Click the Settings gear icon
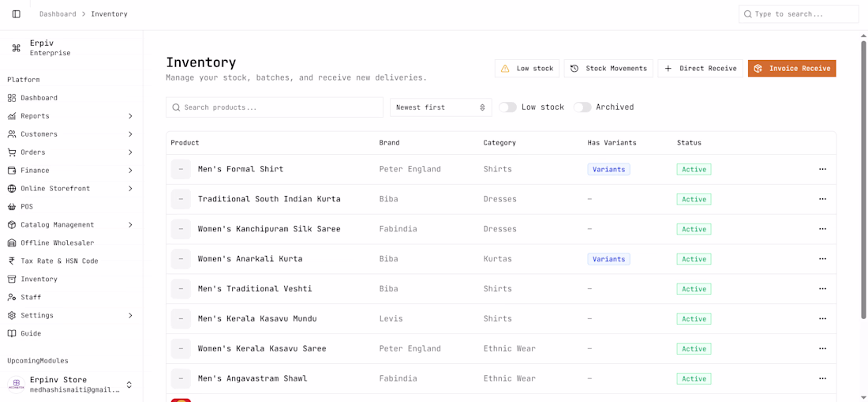The height and width of the screenshot is (402, 868). pos(12,316)
